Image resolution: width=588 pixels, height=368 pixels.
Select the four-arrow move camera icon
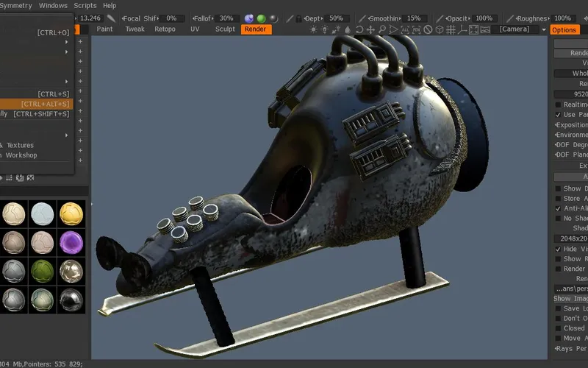point(371,29)
